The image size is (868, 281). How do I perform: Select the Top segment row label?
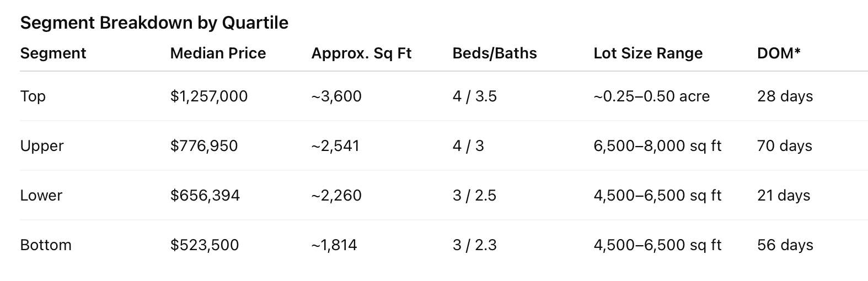coord(33,96)
